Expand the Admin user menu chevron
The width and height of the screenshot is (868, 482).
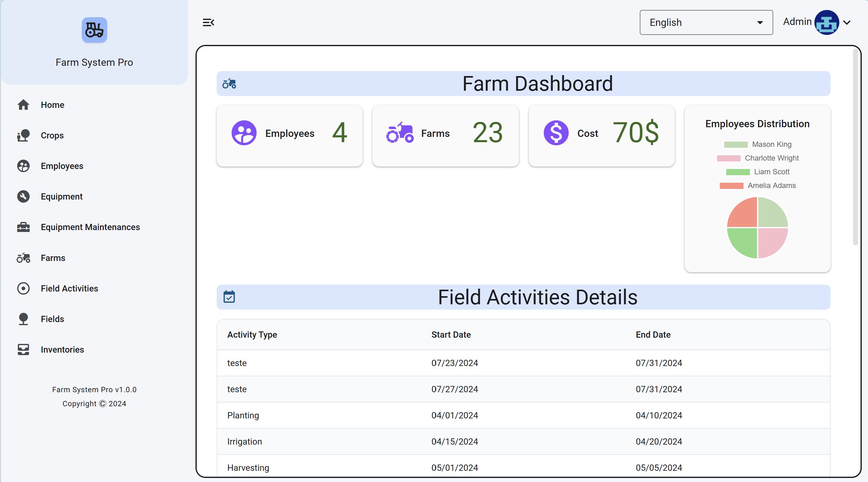click(x=847, y=22)
